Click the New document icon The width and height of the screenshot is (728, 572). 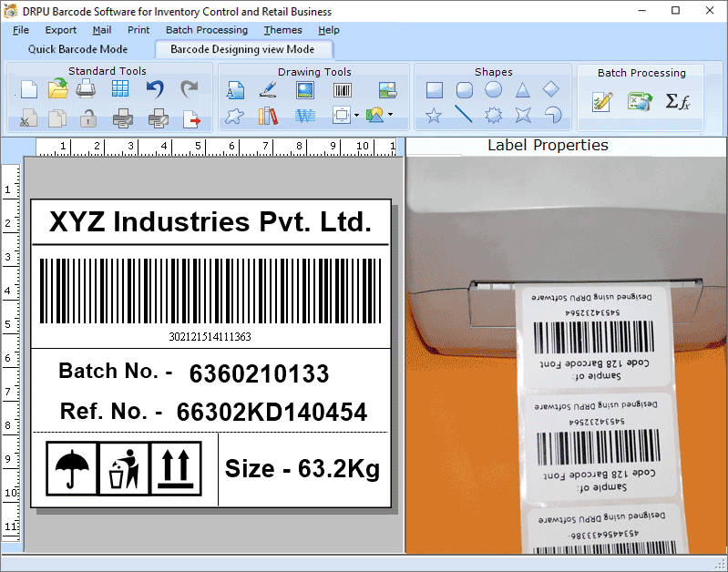tap(29, 89)
